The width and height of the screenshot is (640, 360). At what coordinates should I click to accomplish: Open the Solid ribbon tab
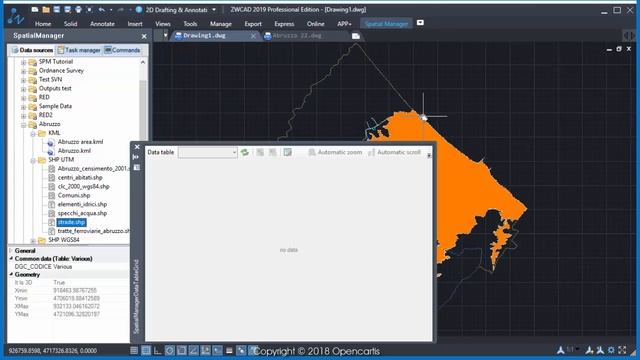pos(70,24)
